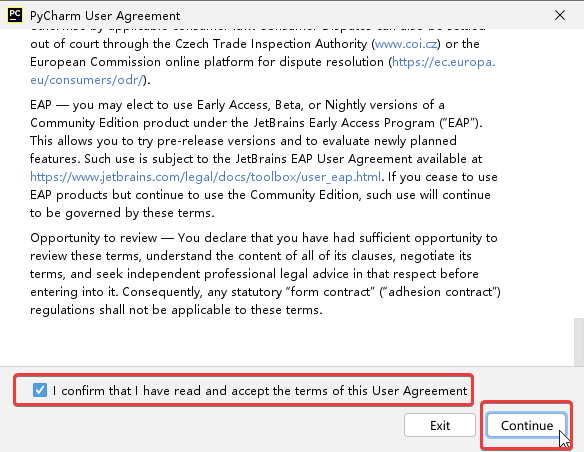Click the scrollbar track above the thumb
This screenshot has height=452, width=584.
579,171
